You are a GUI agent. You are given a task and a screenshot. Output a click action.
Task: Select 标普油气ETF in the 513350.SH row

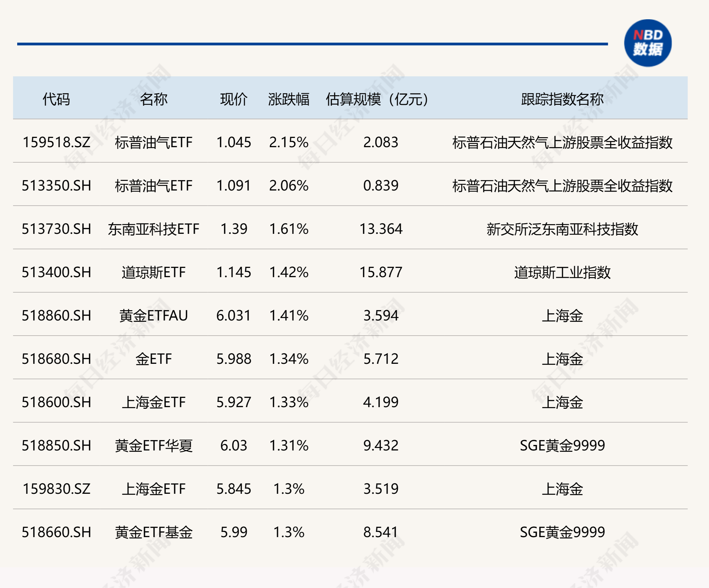point(153,186)
